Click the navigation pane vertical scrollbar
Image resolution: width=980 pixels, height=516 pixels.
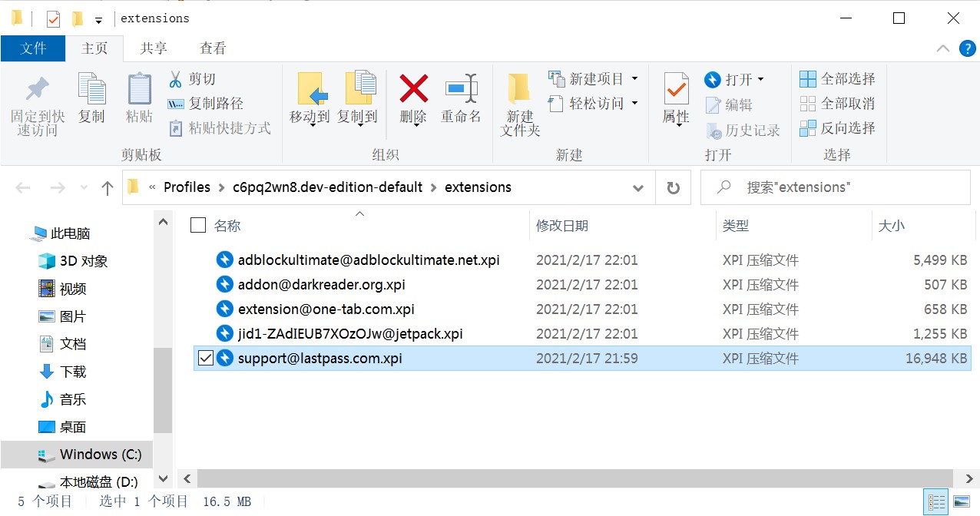[163, 391]
